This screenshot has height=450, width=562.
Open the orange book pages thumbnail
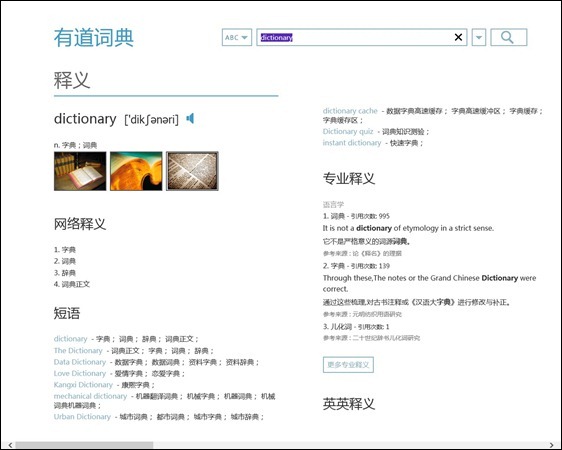(x=136, y=171)
